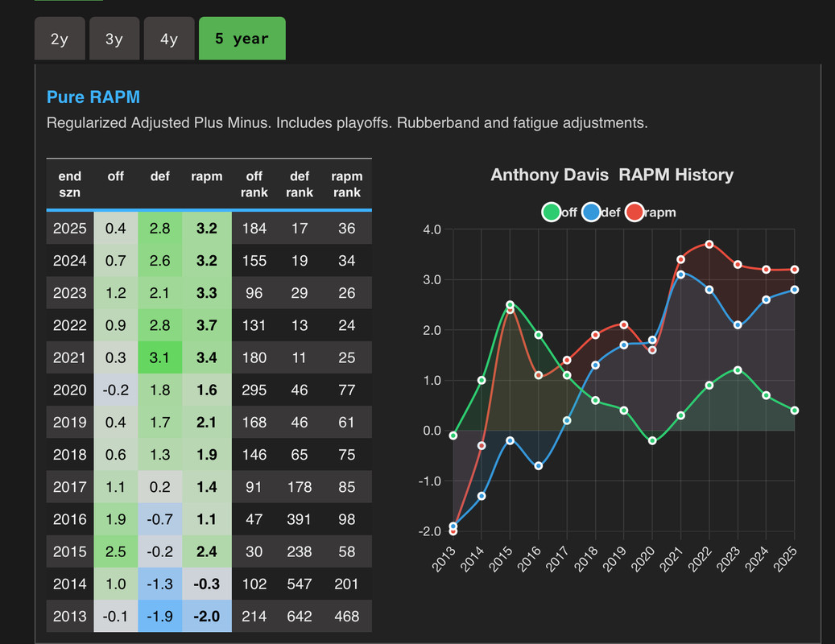
Task: Click the 2.5 off value for 2015
Action: pos(116,551)
